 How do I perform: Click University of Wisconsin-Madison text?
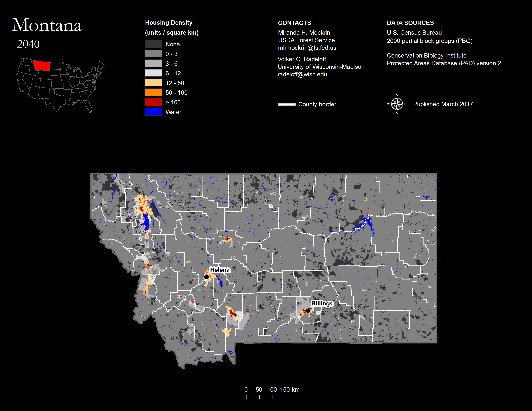[321, 67]
